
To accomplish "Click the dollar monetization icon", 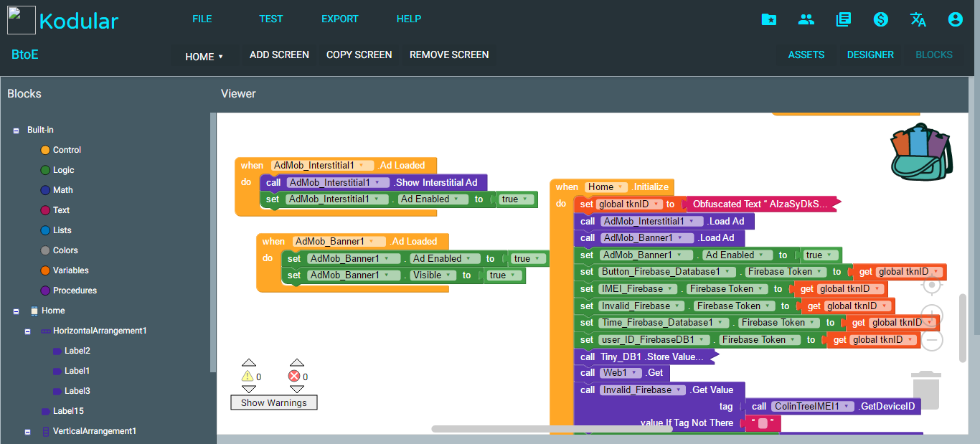I will 881,19.
